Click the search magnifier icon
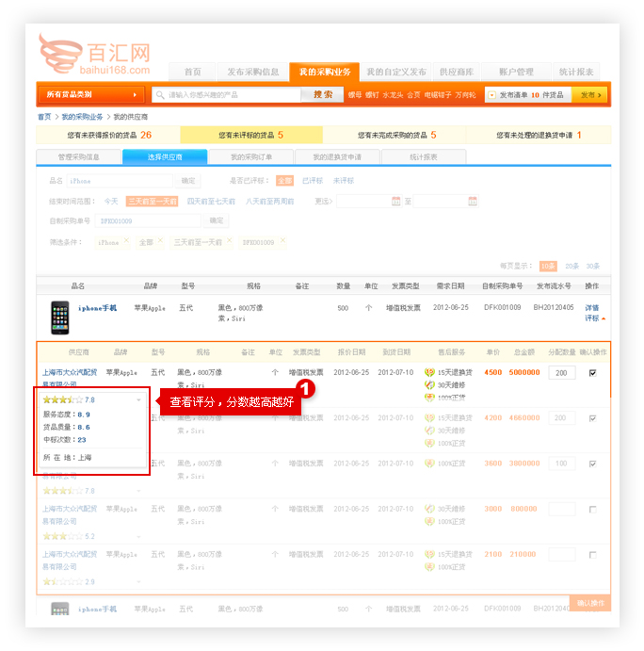This screenshot has width=644, height=651. (x=160, y=95)
